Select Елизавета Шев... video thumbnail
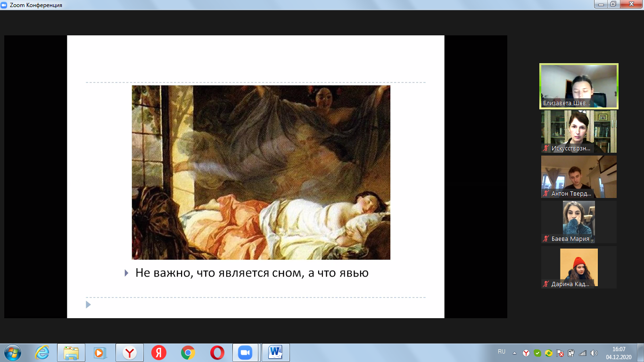Viewport: 644px width, 362px height. point(578,86)
